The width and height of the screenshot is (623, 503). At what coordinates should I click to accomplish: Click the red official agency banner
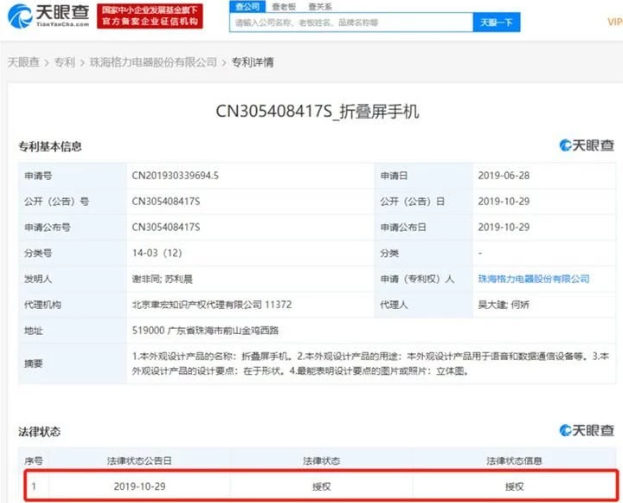pyautogui.click(x=150, y=16)
